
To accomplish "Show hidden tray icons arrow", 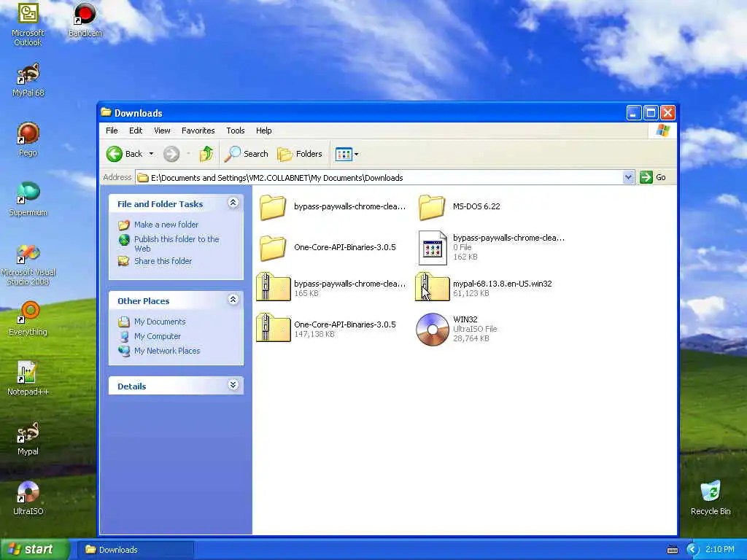I will click(692, 550).
